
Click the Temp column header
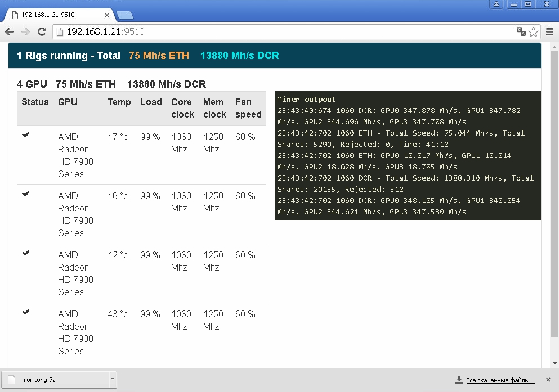pyautogui.click(x=119, y=102)
